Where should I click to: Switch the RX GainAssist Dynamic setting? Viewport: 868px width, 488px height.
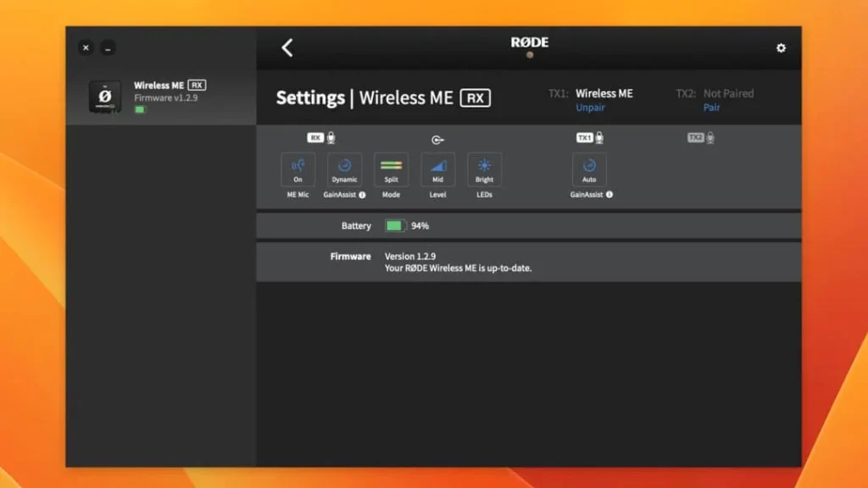click(344, 169)
